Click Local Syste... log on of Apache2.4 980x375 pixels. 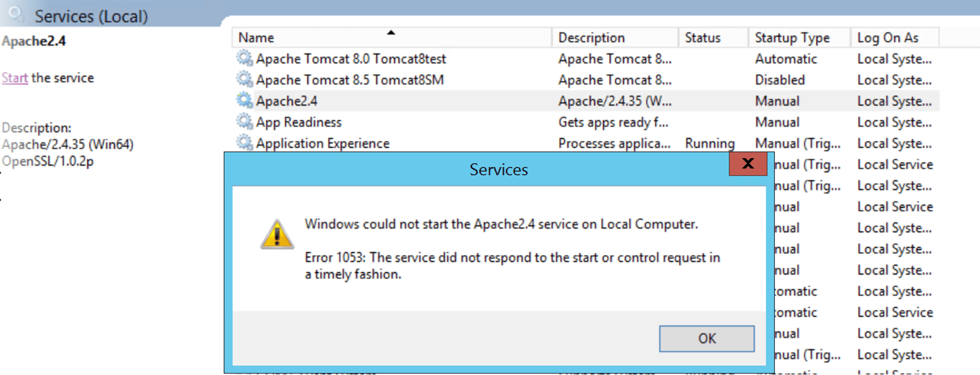pyautogui.click(x=894, y=101)
